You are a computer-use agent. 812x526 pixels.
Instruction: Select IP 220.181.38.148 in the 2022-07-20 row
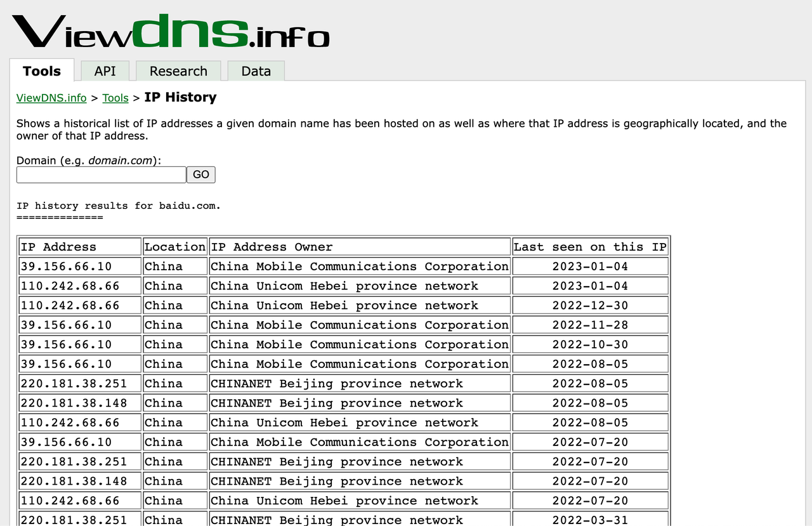click(80, 481)
